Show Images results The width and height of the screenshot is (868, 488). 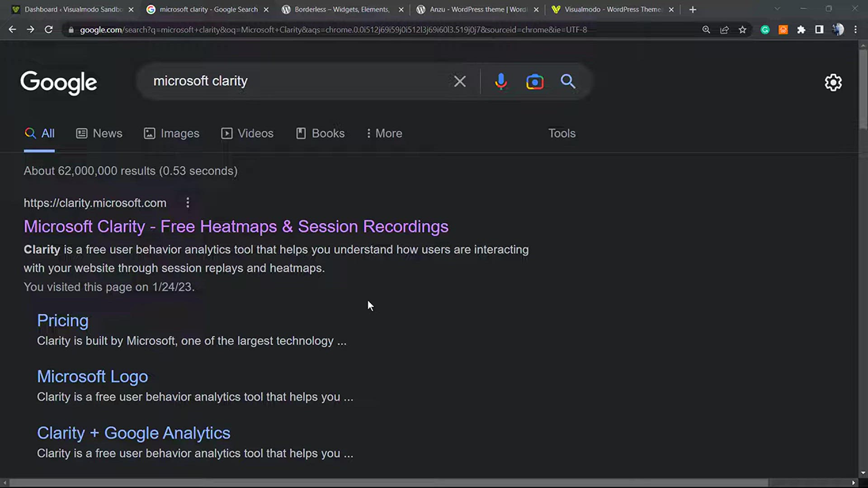171,133
